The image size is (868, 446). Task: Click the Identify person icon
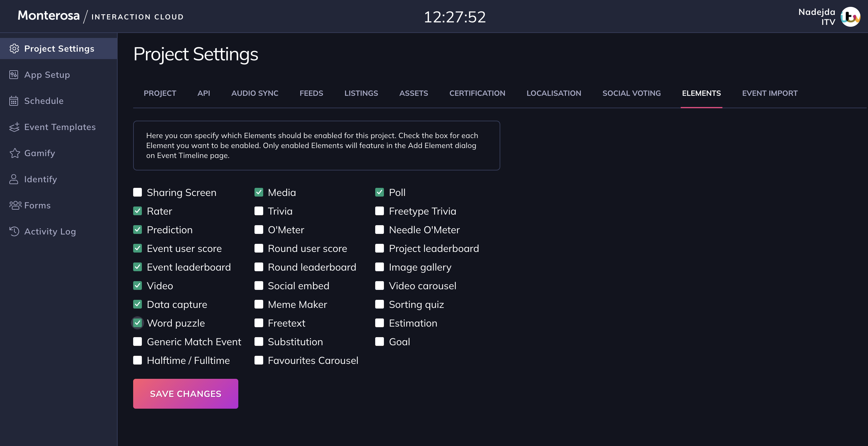(x=14, y=179)
